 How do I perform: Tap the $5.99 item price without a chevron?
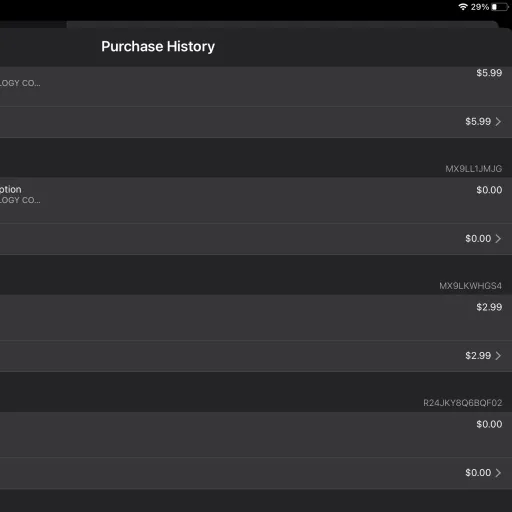point(489,73)
